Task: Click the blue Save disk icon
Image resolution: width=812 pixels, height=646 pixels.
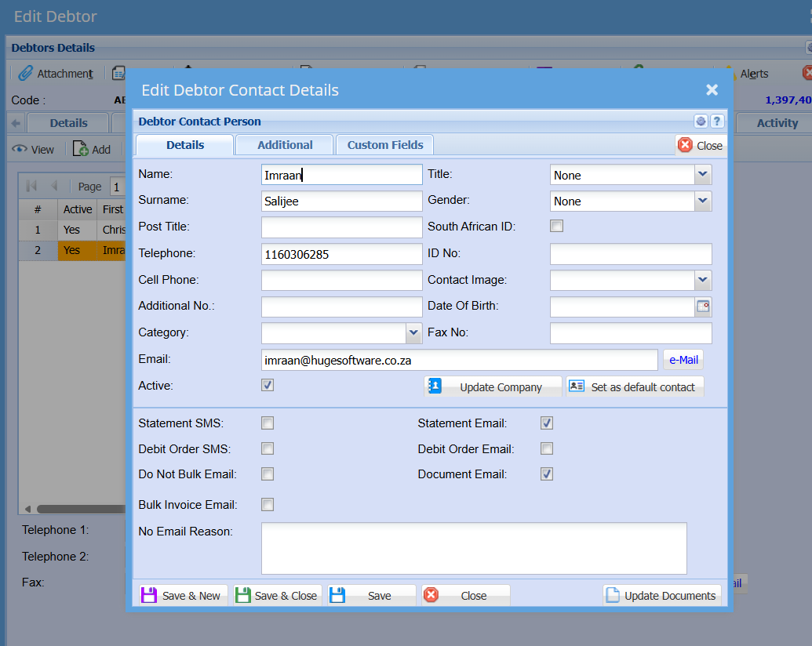Action: pos(337,595)
